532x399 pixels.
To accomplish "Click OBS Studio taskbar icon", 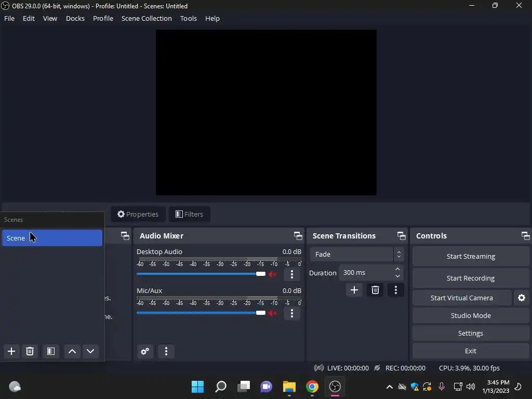I will coord(335,387).
